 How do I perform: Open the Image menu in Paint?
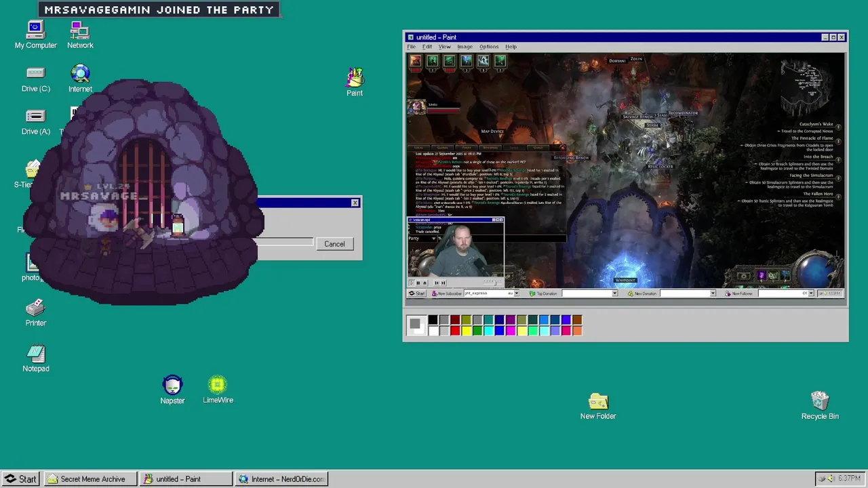(465, 47)
